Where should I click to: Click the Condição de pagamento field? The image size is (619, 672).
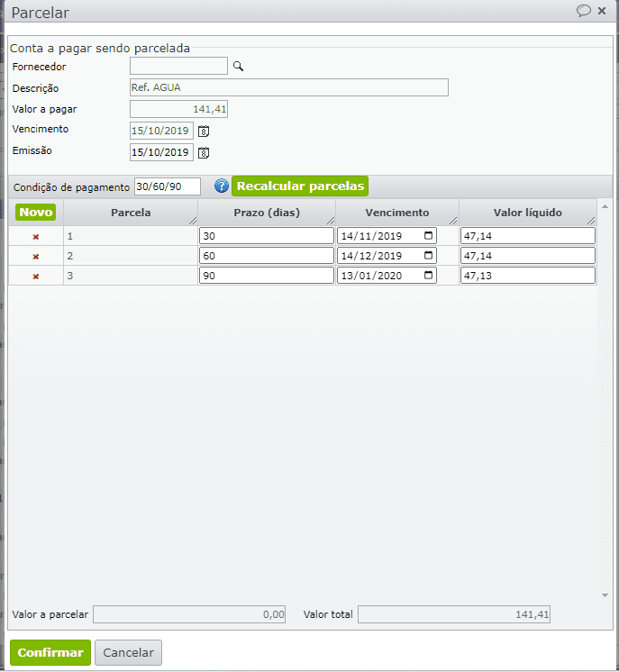(x=168, y=186)
